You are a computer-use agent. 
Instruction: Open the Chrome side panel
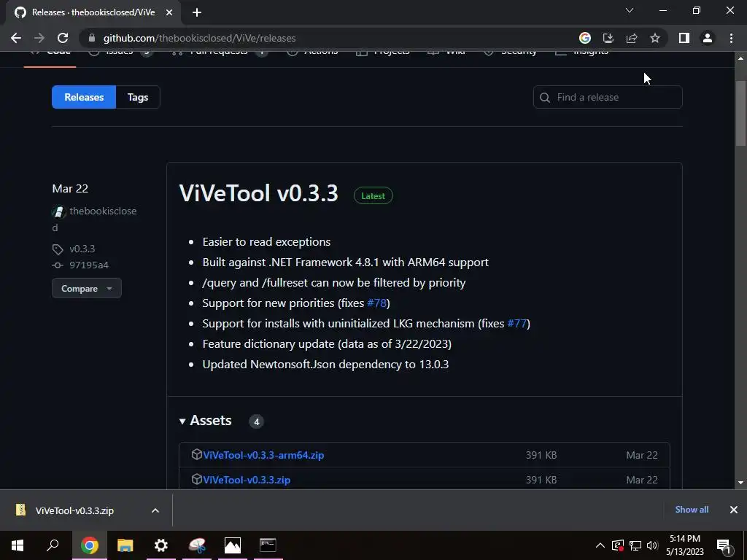(x=684, y=38)
